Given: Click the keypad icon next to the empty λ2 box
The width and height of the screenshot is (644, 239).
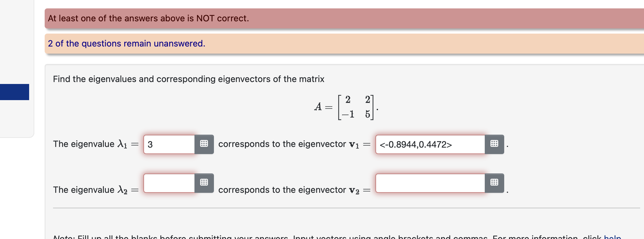Looking at the screenshot, I should (204, 182).
